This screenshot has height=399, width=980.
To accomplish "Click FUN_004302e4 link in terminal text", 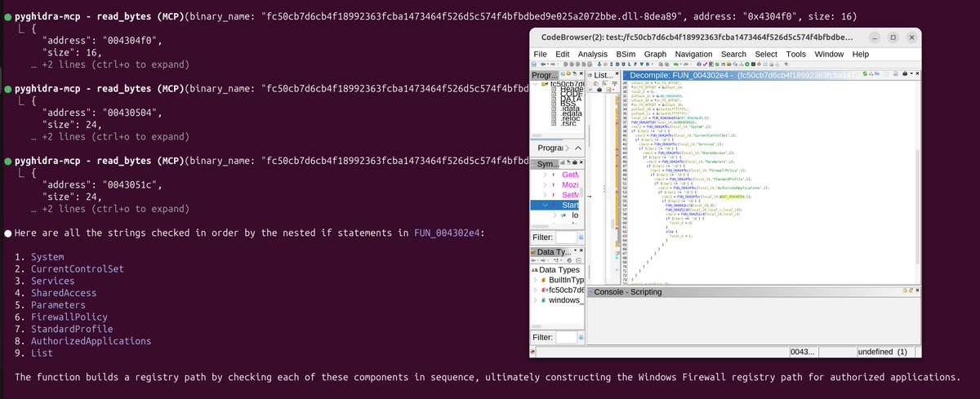I will click(x=448, y=233).
